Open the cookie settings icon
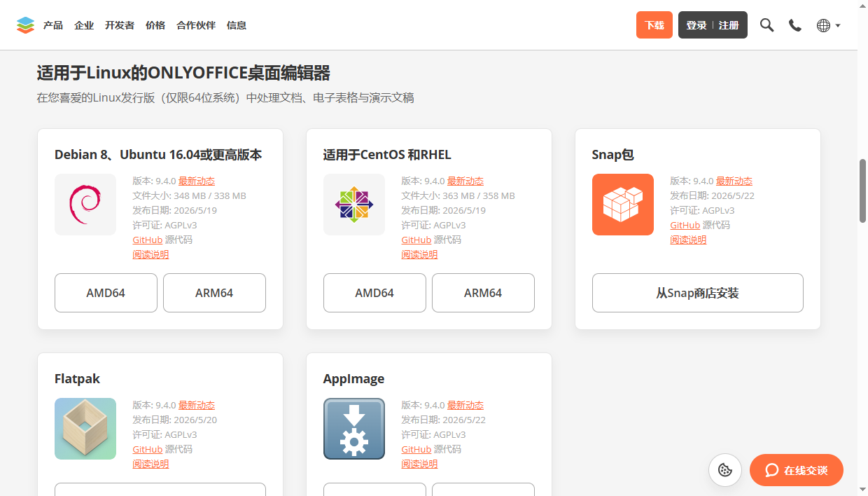868x496 pixels. coord(725,470)
